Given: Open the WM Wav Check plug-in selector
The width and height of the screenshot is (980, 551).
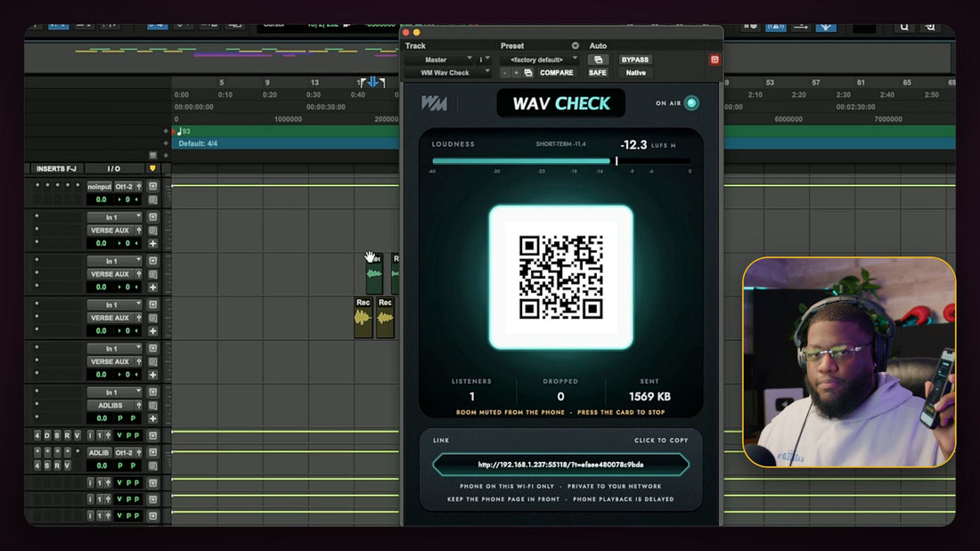Looking at the screenshot, I should coord(448,73).
